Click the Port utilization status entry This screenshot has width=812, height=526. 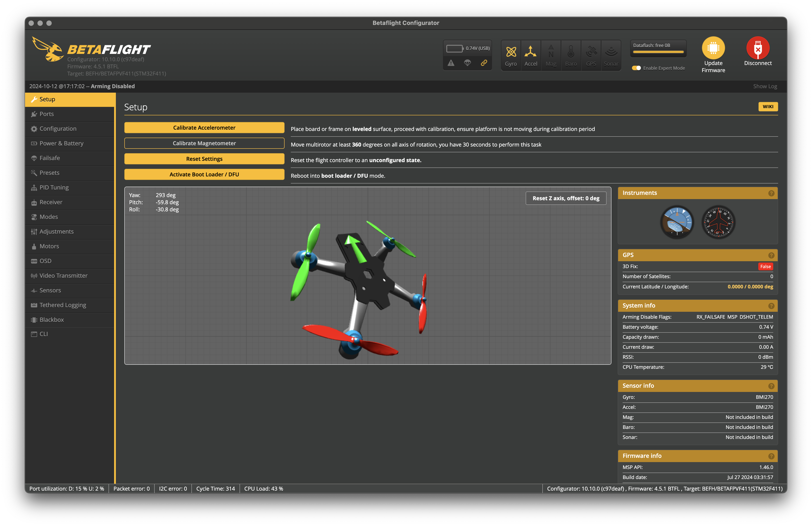(67, 489)
